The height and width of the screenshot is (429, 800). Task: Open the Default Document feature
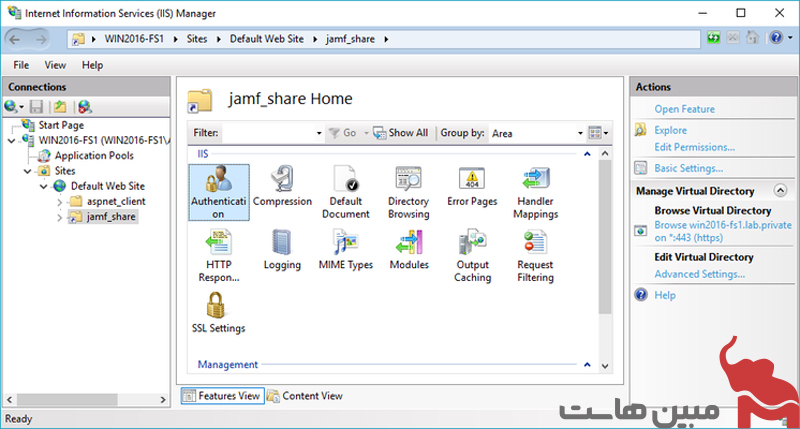[345, 192]
